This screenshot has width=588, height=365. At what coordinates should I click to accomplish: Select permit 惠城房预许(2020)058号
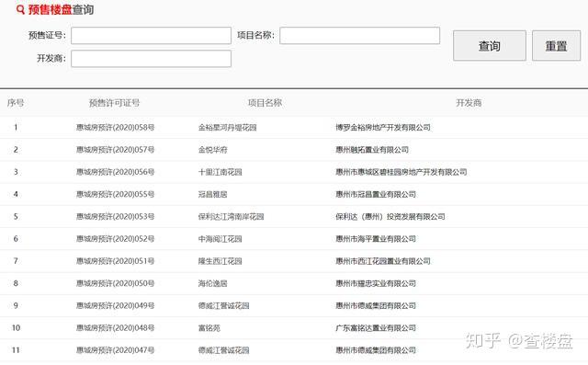pyautogui.click(x=116, y=128)
